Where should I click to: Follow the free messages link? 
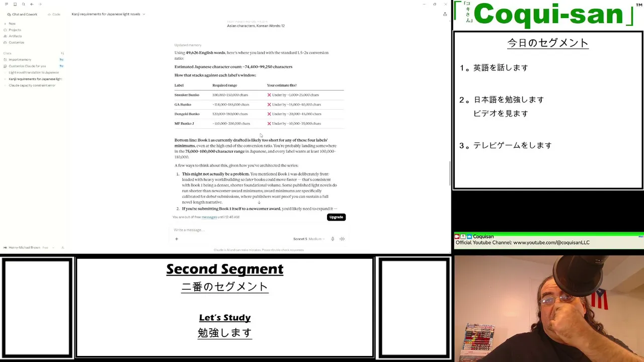tap(209, 217)
